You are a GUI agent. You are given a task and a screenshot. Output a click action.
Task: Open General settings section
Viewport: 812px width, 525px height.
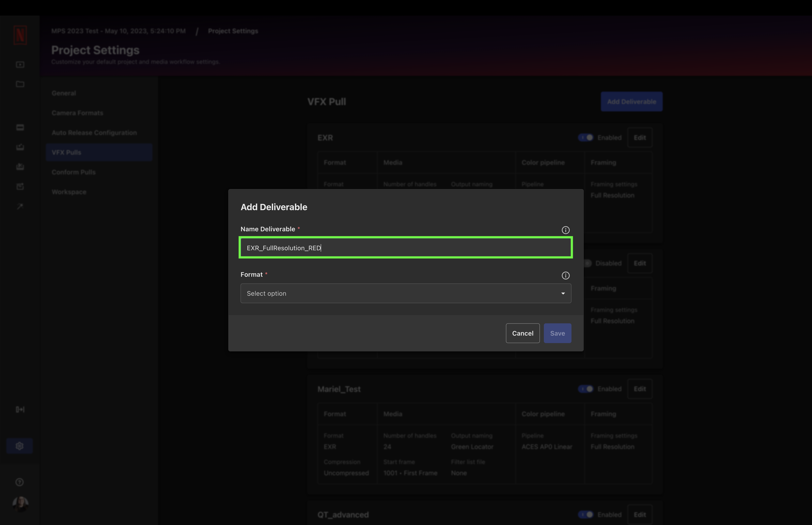[x=99, y=93]
